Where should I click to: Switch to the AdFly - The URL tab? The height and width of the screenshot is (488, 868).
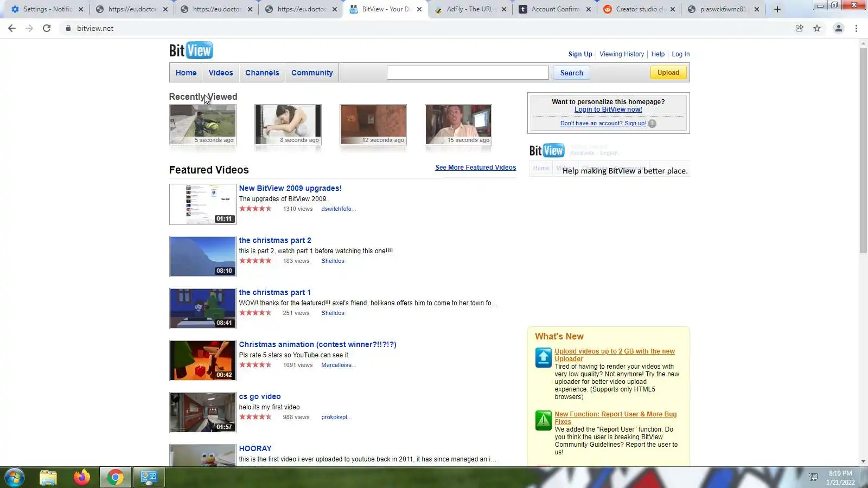tap(469, 9)
